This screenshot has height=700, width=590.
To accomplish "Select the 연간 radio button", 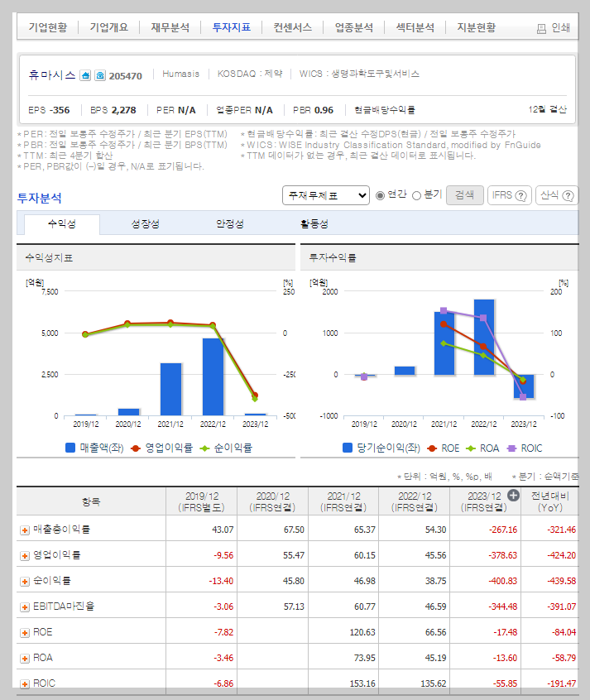I will (x=380, y=195).
